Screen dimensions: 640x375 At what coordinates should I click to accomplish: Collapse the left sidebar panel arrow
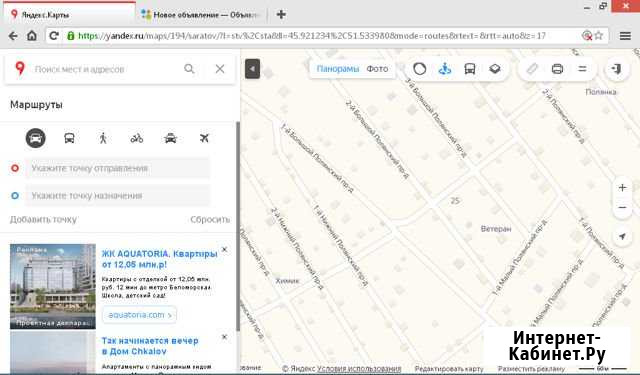click(252, 69)
